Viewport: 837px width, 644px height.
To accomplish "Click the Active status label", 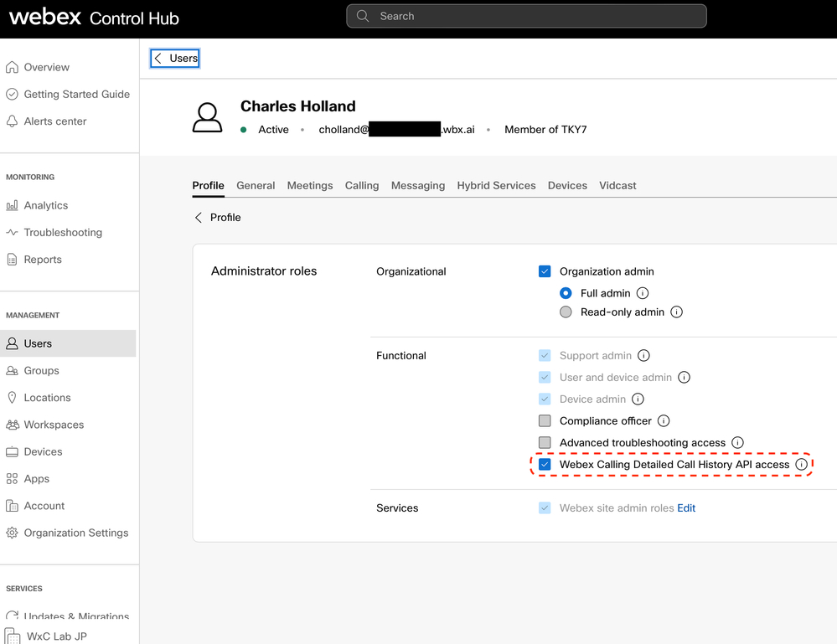I will click(273, 130).
